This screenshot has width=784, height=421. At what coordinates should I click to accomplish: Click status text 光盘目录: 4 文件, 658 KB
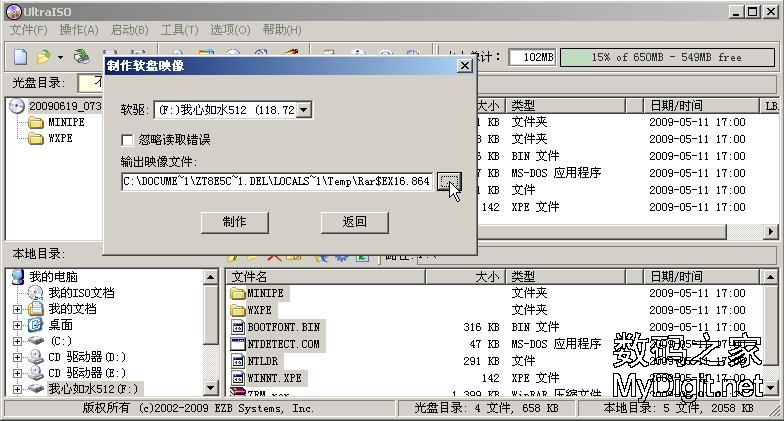click(486, 408)
